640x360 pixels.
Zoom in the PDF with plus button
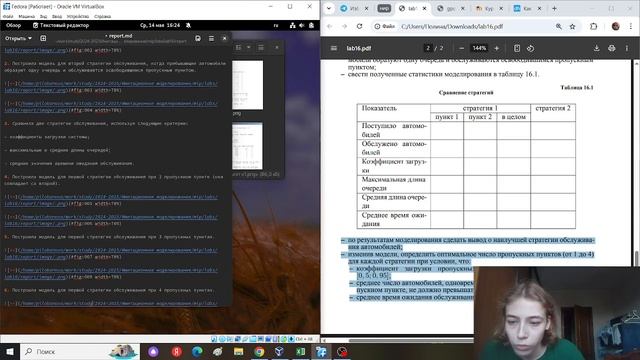click(x=497, y=48)
